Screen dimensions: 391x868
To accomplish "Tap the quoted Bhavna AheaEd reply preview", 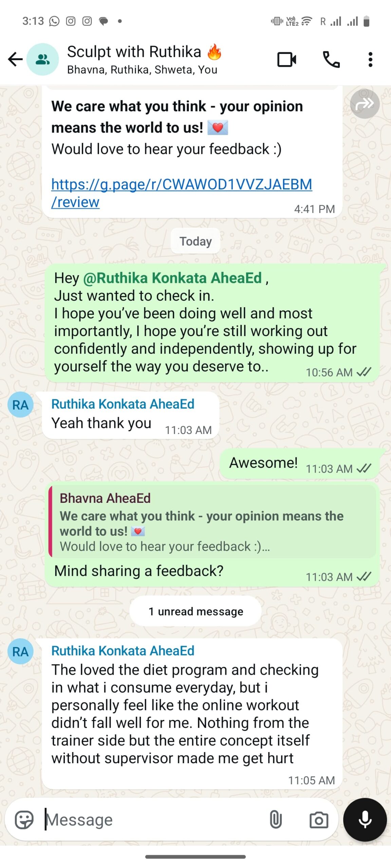I will [x=212, y=521].
